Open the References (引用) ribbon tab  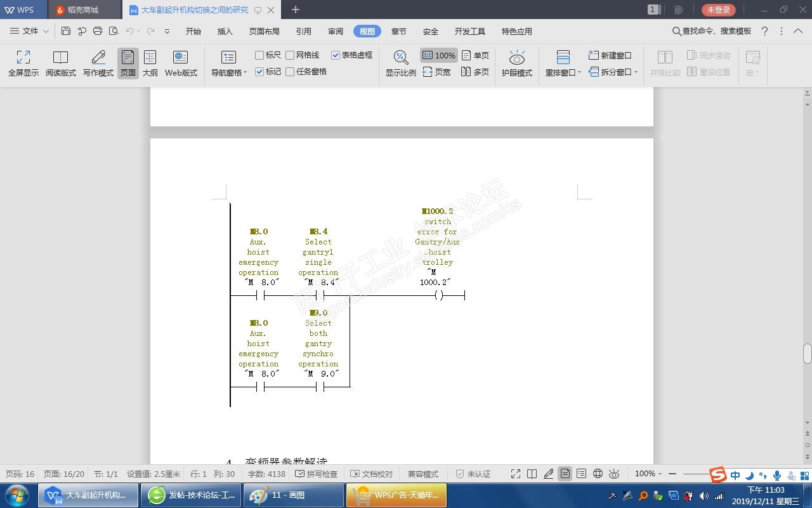coord(304,31)
